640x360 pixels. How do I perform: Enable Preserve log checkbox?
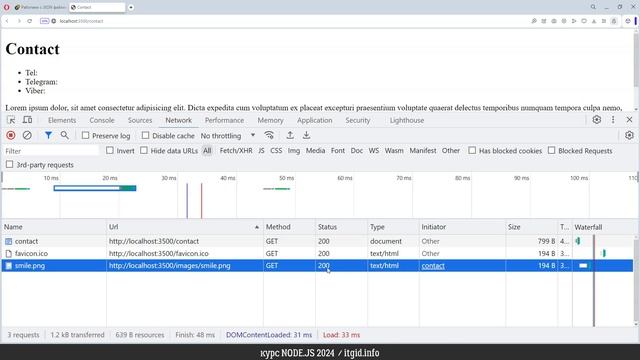pos(85,135)
